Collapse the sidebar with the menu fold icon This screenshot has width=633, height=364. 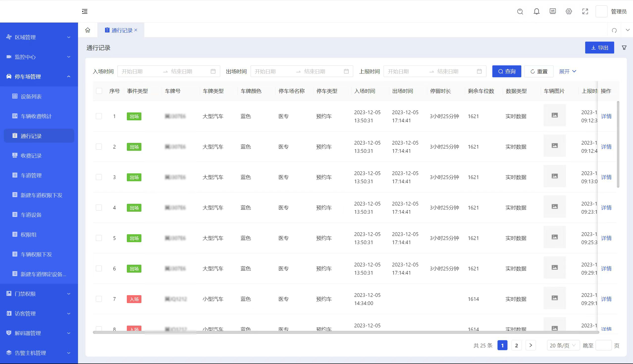(85, 11)
